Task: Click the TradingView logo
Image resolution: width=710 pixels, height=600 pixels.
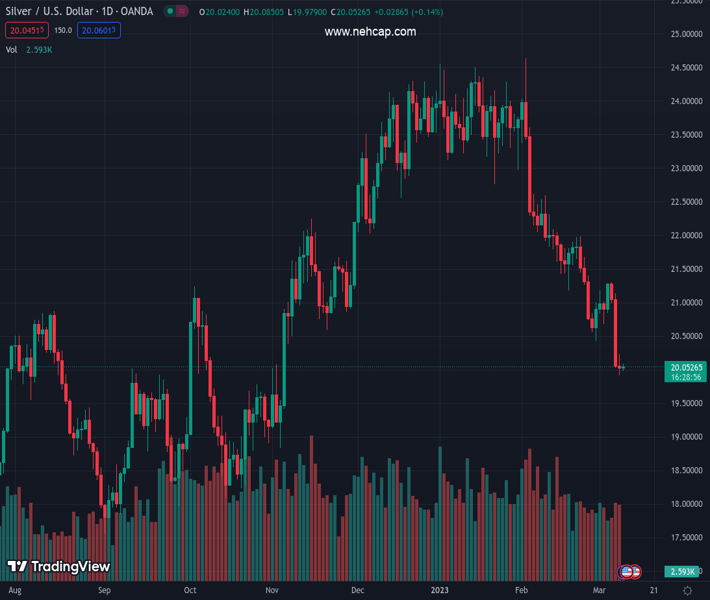Action: coord(58,567)
